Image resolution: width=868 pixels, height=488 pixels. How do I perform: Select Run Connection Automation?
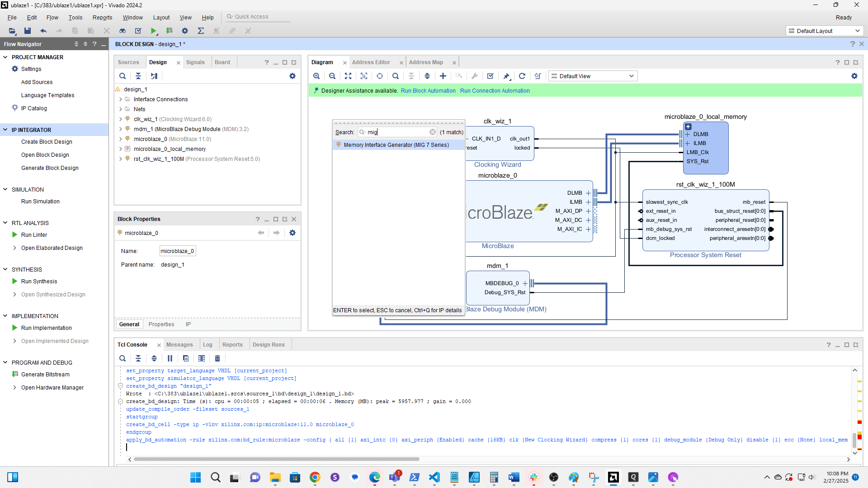click(x=495, y=90)
